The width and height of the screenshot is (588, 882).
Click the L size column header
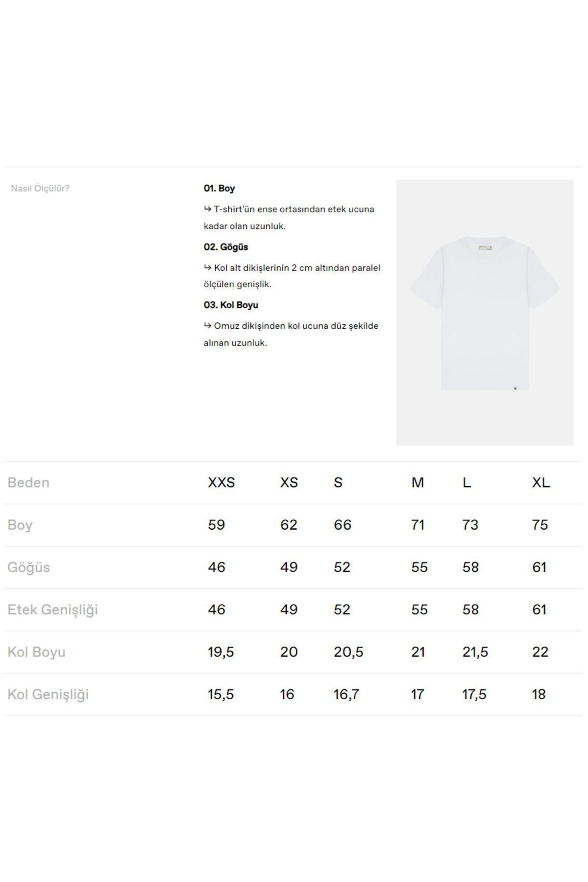pos(467,483)
